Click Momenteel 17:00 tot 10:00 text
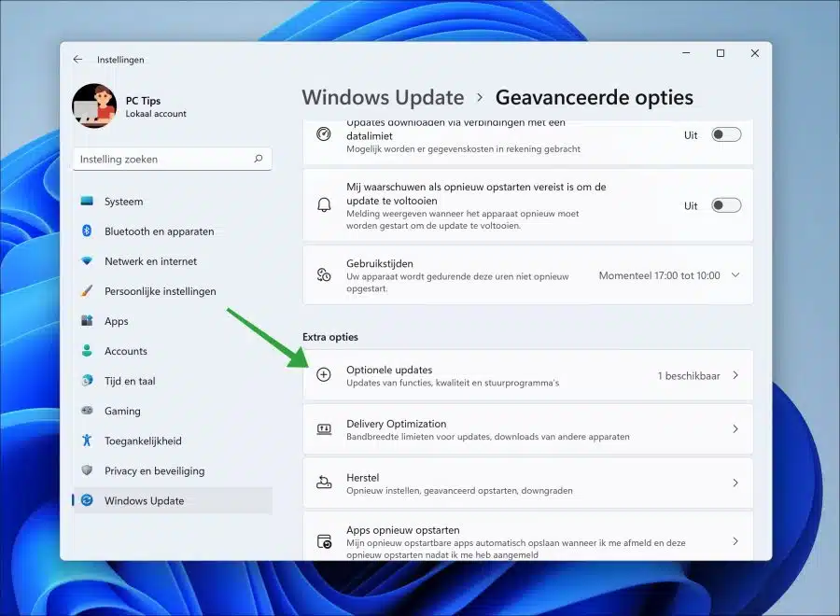840x616 pixels. coord(659,275)
